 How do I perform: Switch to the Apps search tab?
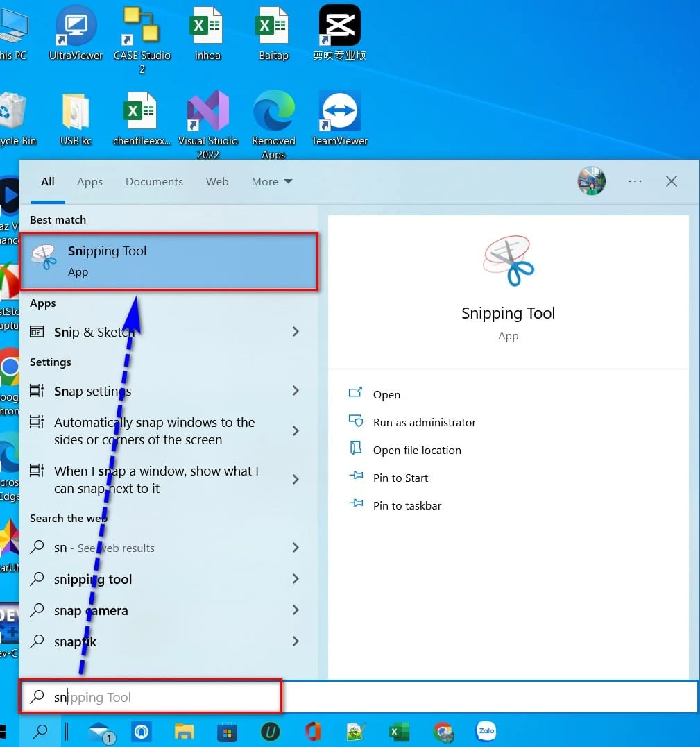click(x=89, y=182)
